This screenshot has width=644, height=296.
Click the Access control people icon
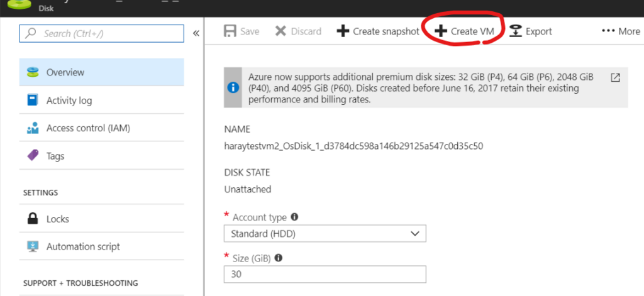point(33,128)
